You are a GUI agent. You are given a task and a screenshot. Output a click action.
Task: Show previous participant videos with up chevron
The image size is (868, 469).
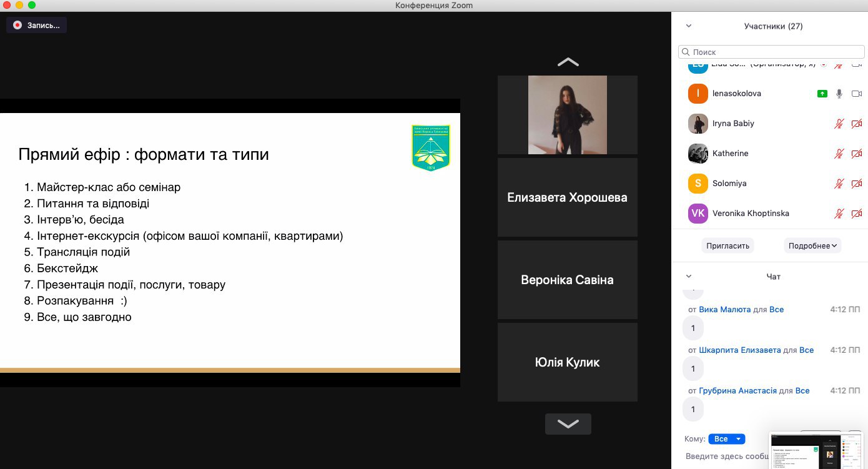(x=568, y=62)
